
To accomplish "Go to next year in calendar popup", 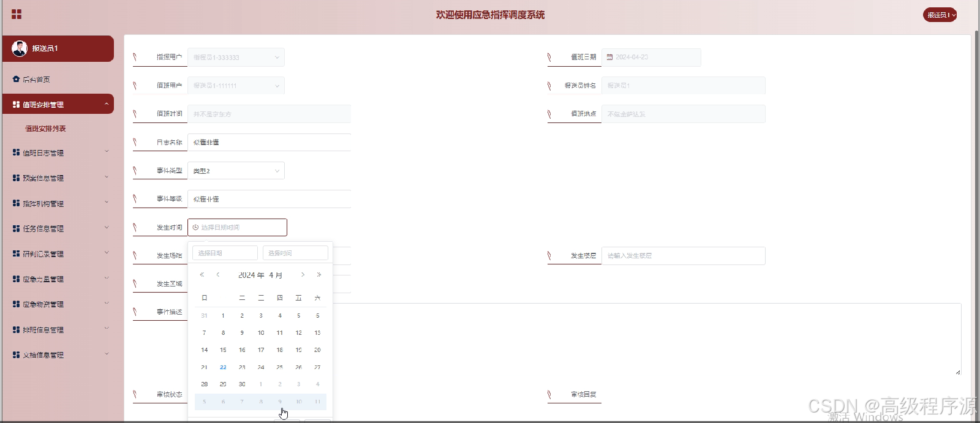I will click(318, 275).
